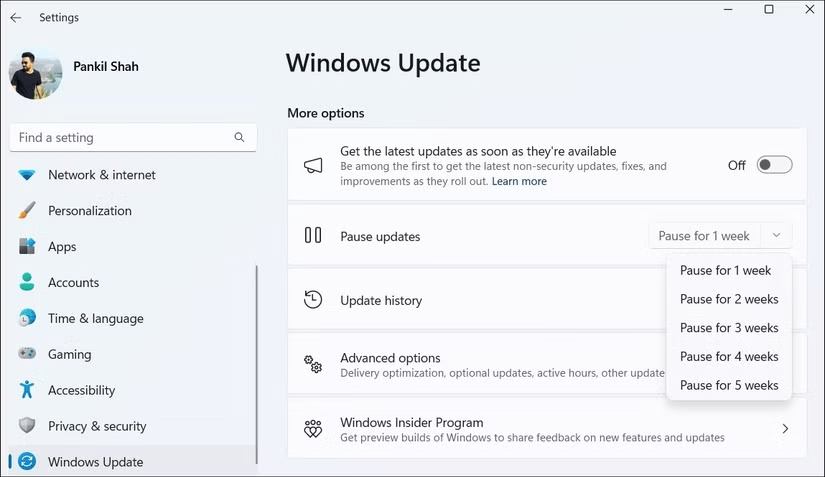
Task: Click the Find a setting search field
Action: (120, 138)
